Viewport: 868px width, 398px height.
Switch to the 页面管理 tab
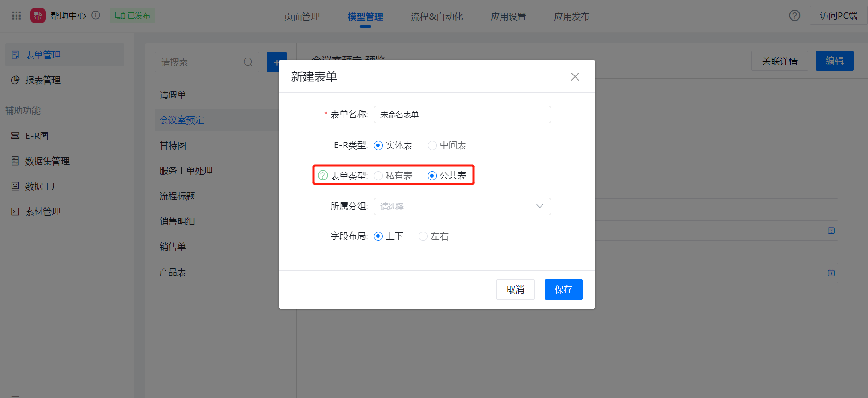(x=302, y=17)
